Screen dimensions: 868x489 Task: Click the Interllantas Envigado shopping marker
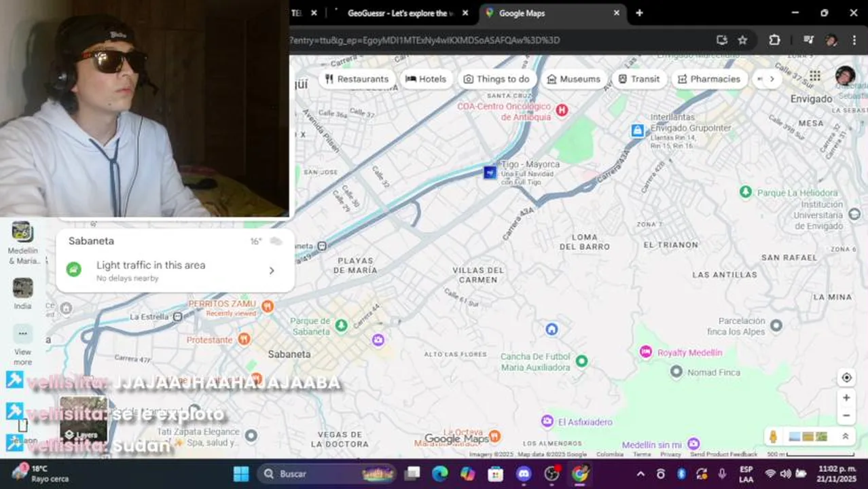[x=637, y=130]
